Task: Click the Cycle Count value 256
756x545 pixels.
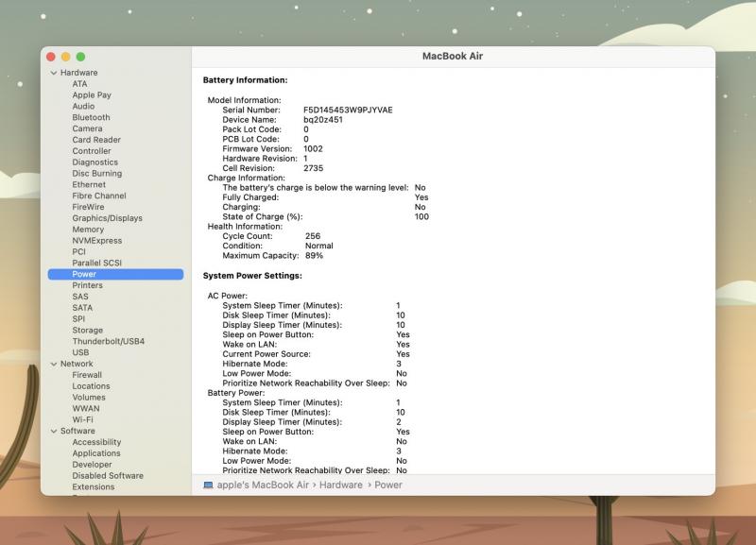Action: click(x=313, y=236)
